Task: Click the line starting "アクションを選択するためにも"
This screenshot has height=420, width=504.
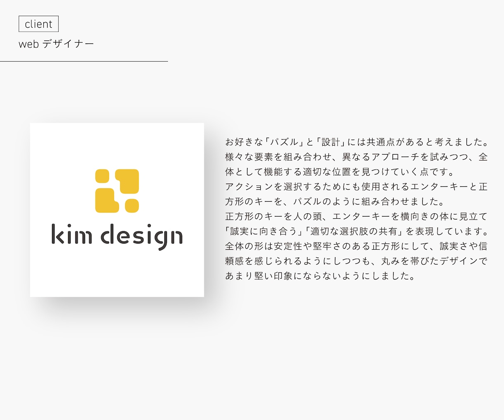Action: (357, 187)
